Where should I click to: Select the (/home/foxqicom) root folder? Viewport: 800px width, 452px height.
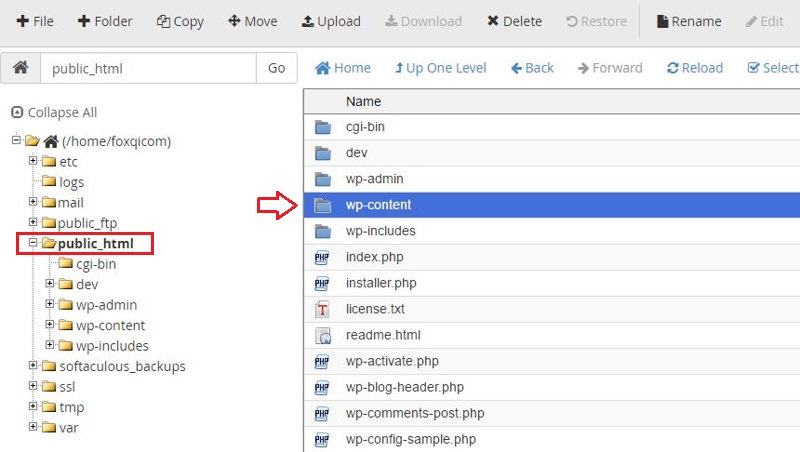coord(116,141)
